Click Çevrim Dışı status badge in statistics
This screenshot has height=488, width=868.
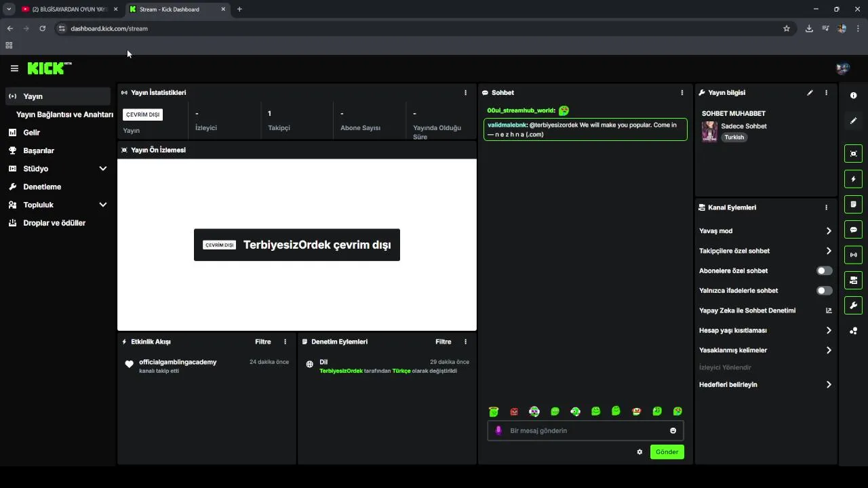point(142,115)
